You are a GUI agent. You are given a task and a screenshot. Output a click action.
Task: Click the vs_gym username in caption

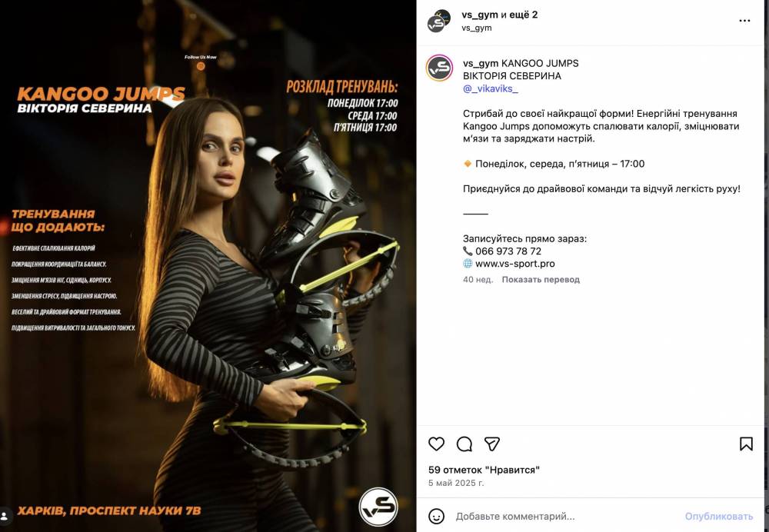[481, 63]
